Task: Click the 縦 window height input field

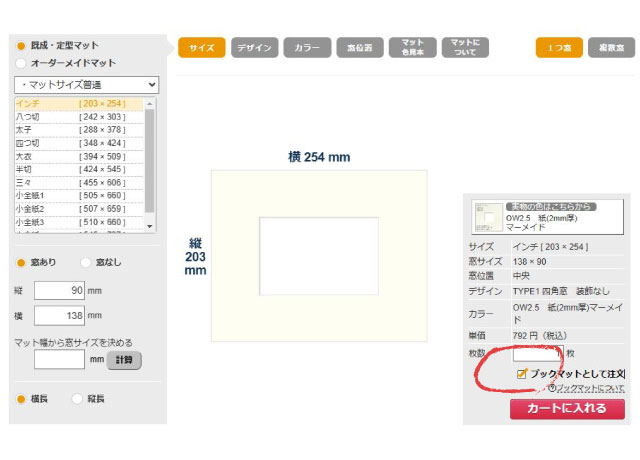Action: click(x=60, y=291)
